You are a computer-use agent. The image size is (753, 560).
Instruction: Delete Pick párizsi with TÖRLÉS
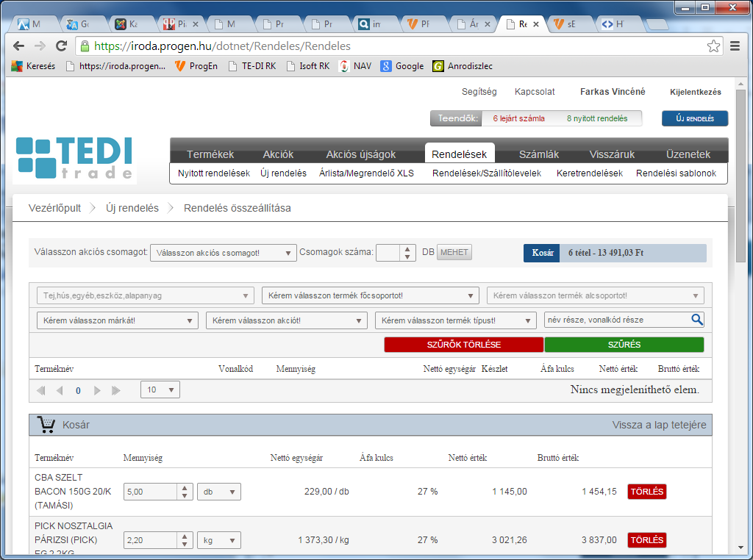point(647,540)
